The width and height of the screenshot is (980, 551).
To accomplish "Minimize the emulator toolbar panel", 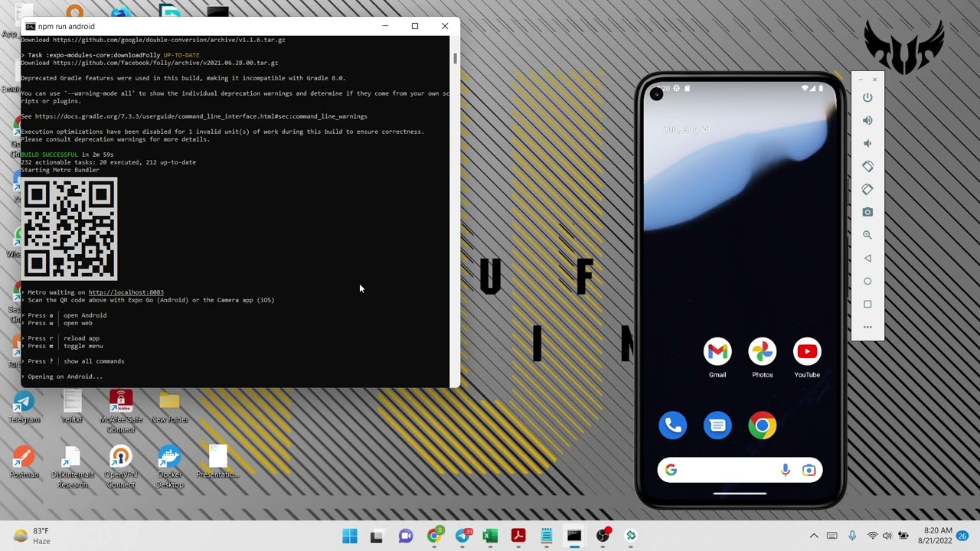I will [x=860, y=80].
